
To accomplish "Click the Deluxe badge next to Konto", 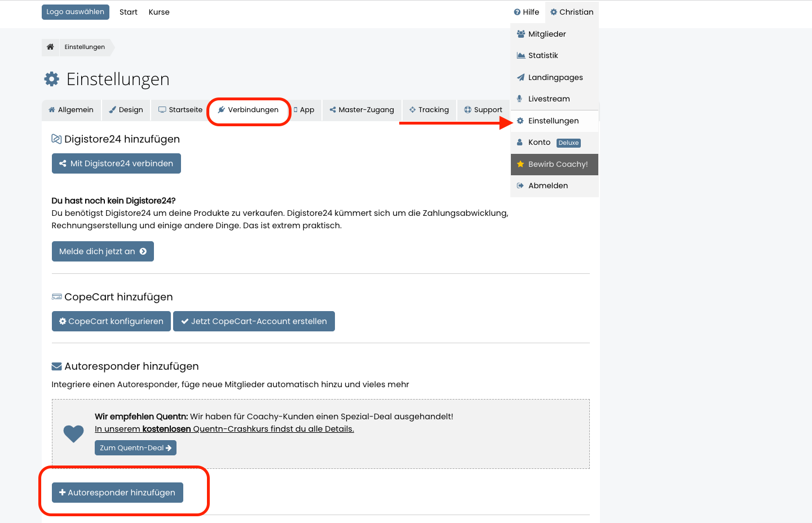I will pos(568,143).
